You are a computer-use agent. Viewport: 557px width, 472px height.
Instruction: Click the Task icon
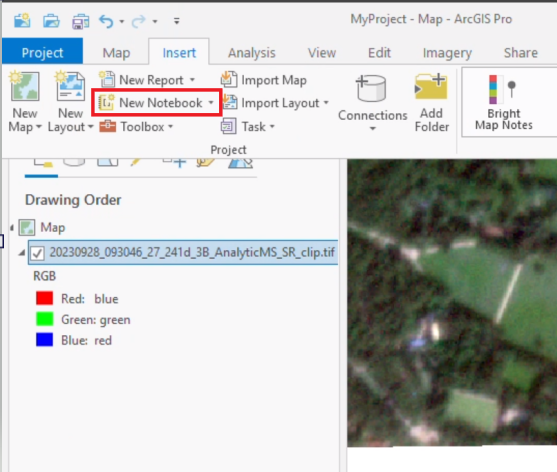click(x=228, y=126)
